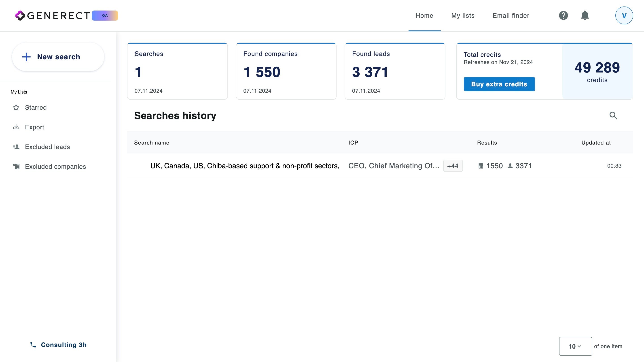This screenshot has height=362, width=644.
Task: Open the Email finder tab
Action: (511, 15)
